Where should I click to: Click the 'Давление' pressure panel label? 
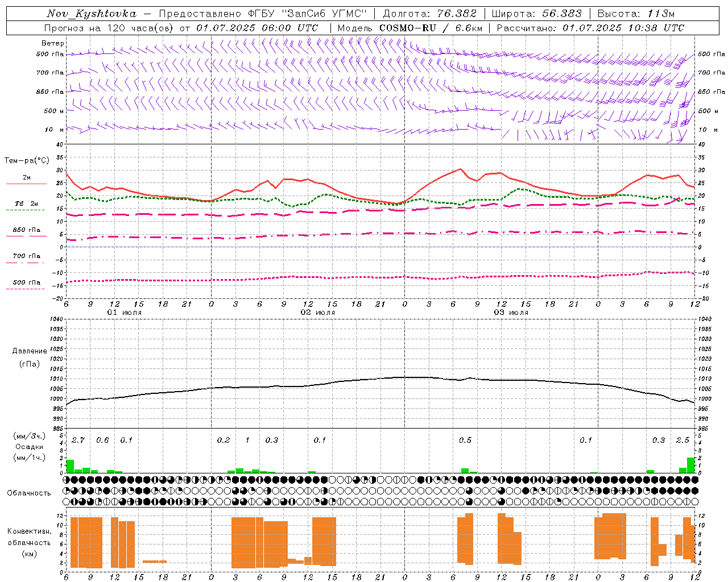pyautogui.click(x=30, y=351)
